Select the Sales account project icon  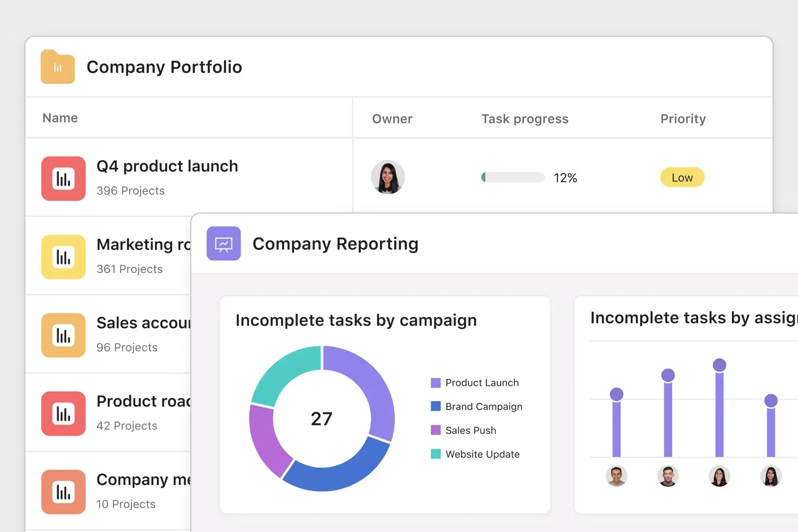coord(63,335)
